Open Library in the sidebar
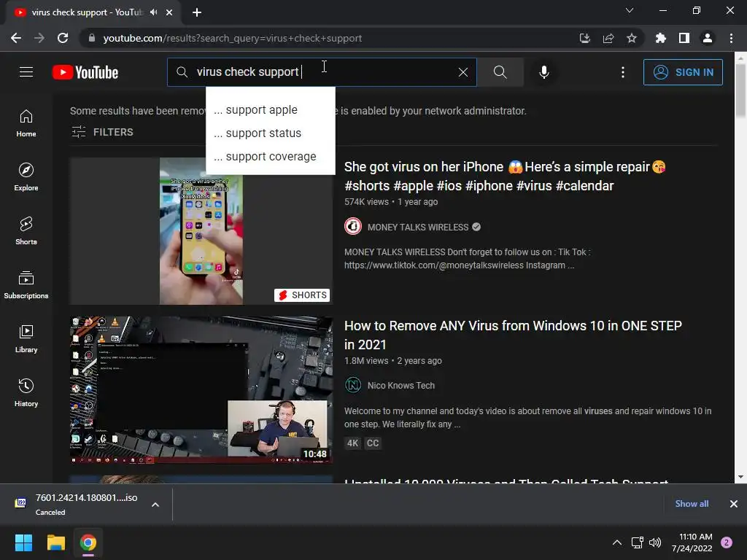The width and height of the screenshot is (747, 560). pyautogui.click(x=26, y=338)
